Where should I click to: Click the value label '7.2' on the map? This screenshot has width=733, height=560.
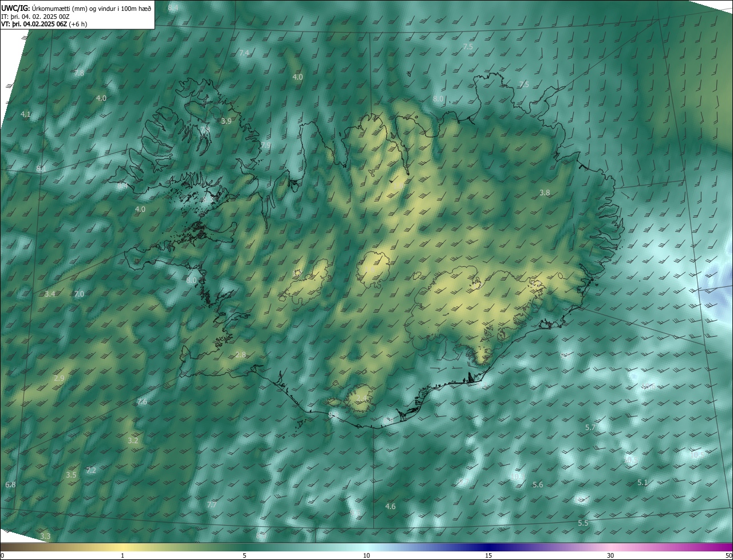pyautogui.click(x=91, y=471)
